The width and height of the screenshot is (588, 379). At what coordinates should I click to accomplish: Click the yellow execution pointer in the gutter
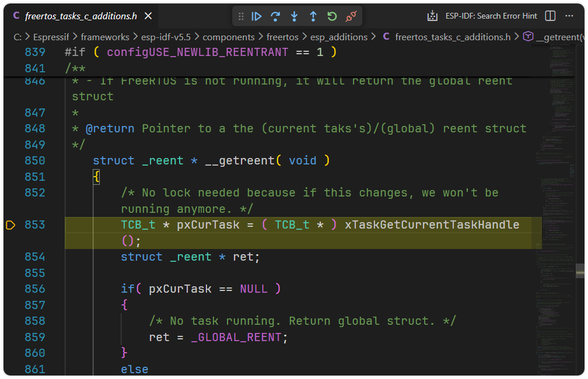pyautogui.click(x=10, y=224)
